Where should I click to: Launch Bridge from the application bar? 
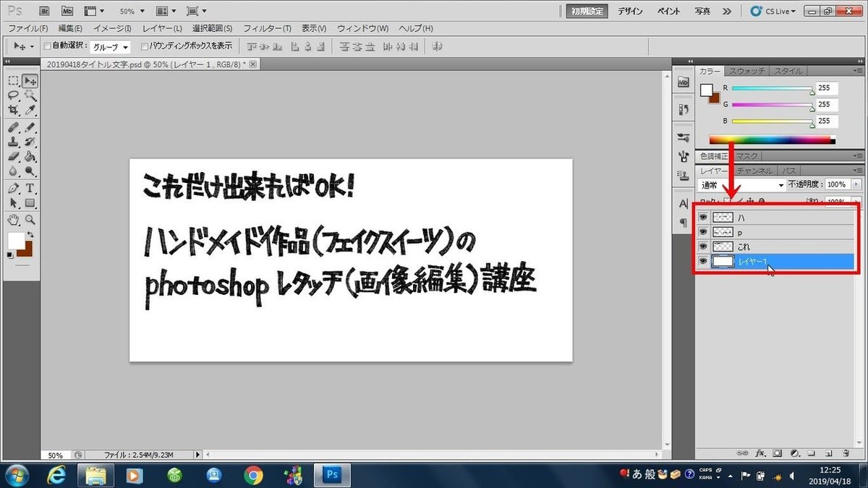[x=45, y=11]
